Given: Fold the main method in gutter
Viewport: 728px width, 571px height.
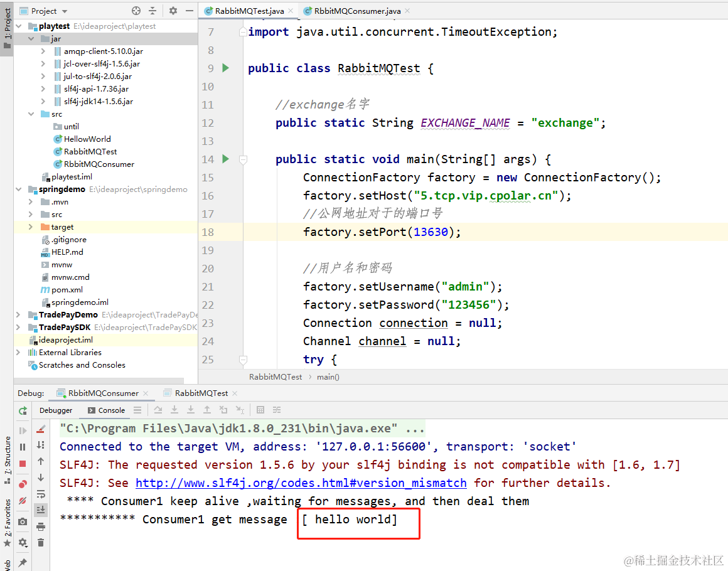Looking at the screenshot, I should 243,160.
